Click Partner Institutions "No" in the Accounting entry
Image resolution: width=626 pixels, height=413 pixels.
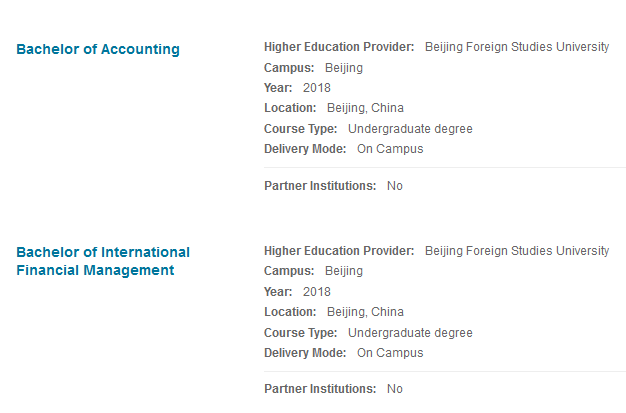(x=395, y=186)
